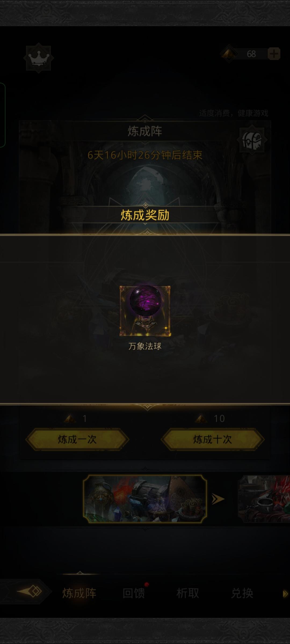The height and width of the screenshot is (644, 290).
Task: Open the 回馈 tab
Action: [x=134, y=593]
